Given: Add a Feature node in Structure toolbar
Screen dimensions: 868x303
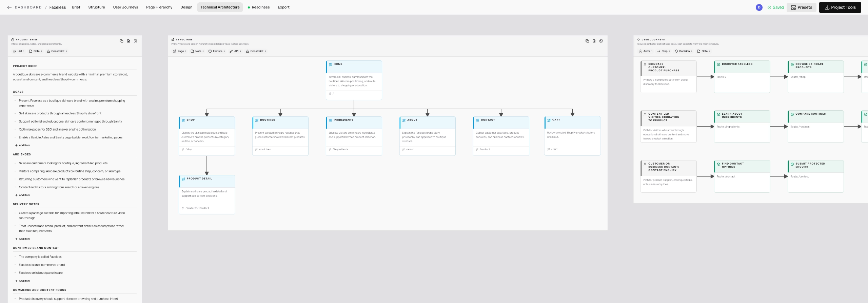Looking at the screenshot, I should tap(216, 51).
